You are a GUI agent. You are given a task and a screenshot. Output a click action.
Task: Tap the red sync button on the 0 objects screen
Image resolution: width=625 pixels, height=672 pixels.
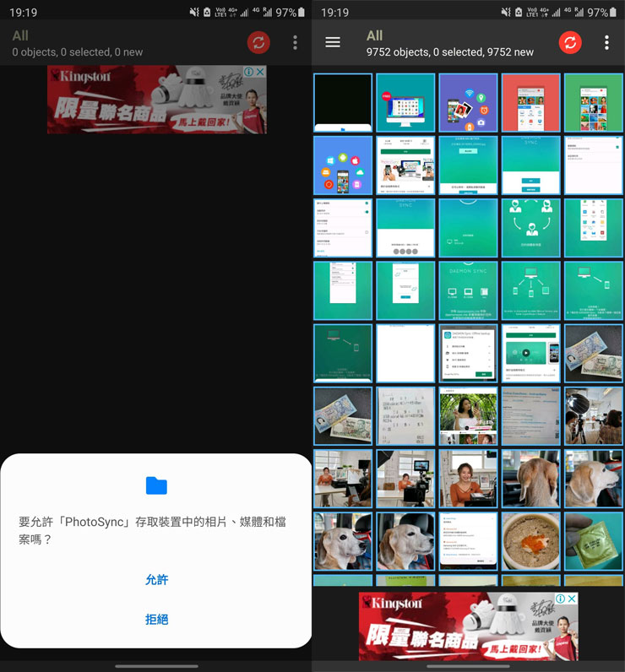[x=258, y=42]
